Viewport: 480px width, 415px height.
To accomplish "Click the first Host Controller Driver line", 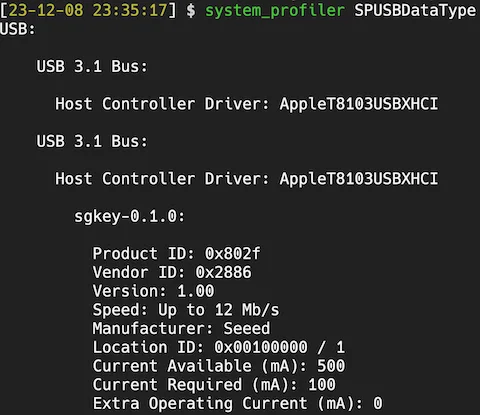I will coord(247,104).
